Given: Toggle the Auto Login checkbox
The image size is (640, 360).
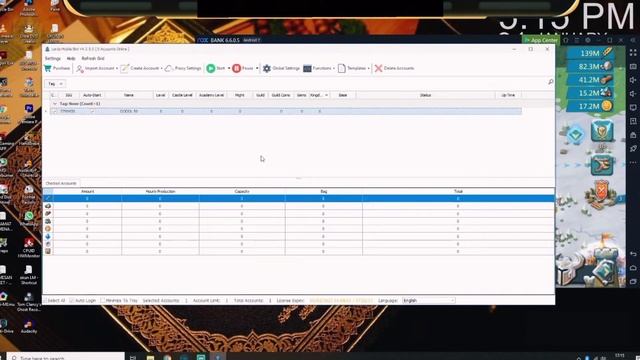Looking at the screenshot, I should tap(72, 300).
